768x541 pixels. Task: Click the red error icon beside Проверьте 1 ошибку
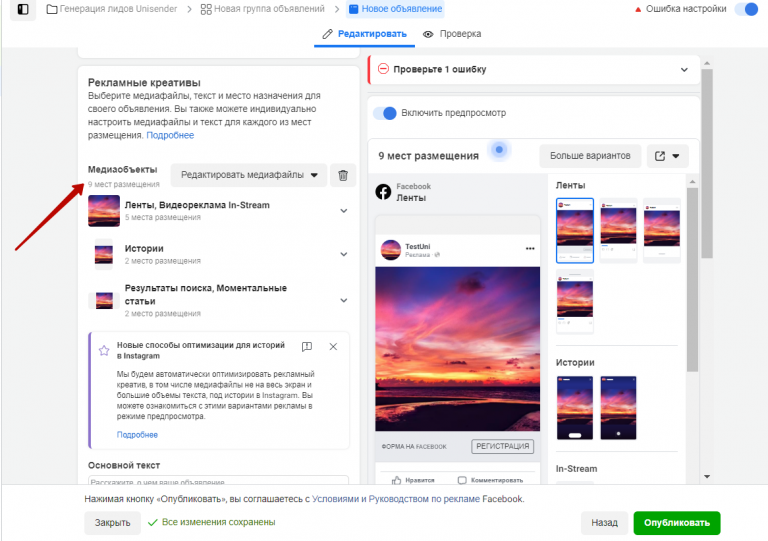tap(384, 69)
